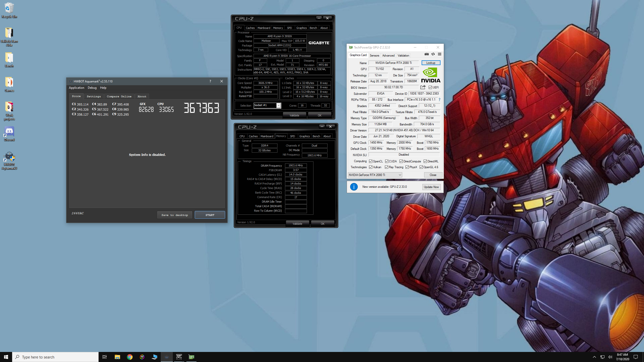Click the GPU-Z refresh icon

pos(433,54)
